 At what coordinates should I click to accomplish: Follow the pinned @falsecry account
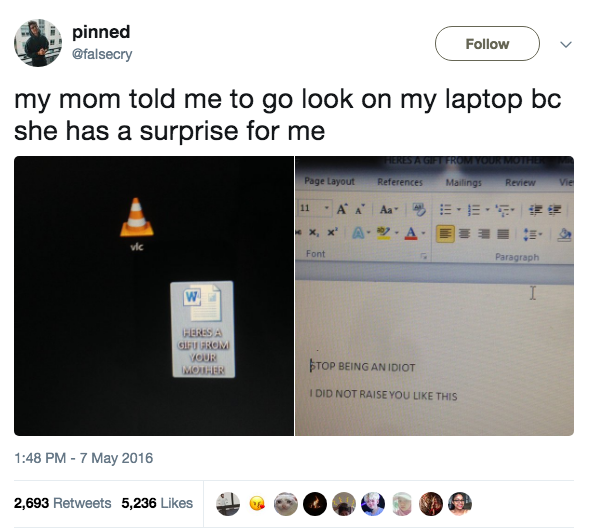pyautogui.click(x=487, y=43)
